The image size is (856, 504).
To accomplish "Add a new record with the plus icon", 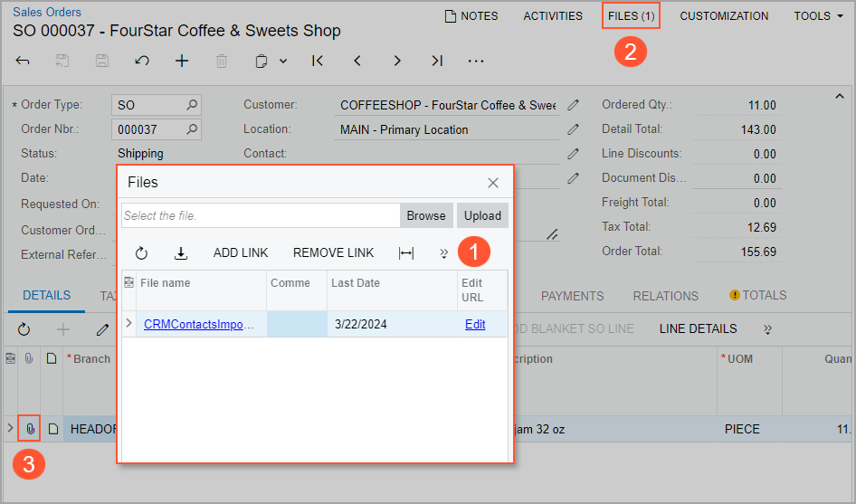I will 182,61.
